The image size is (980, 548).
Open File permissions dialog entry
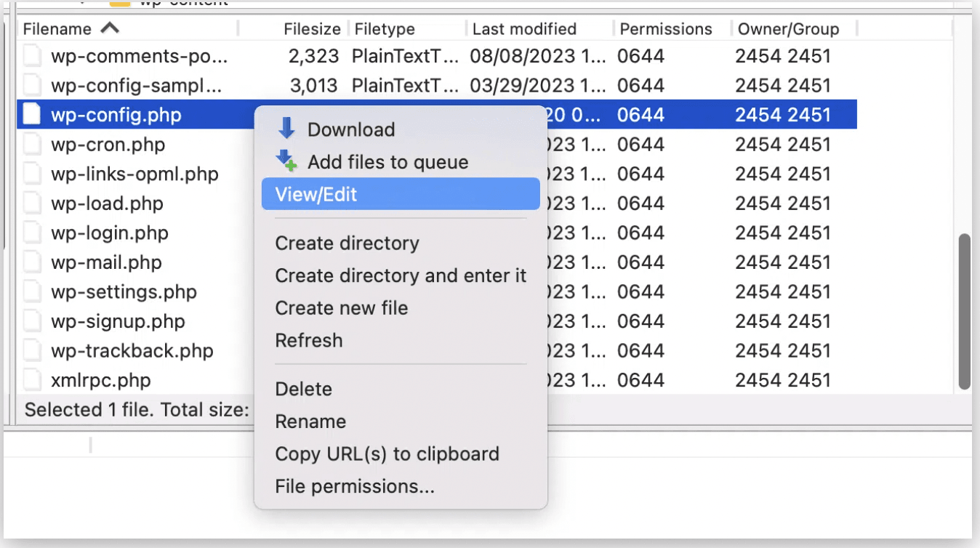click(x=354, y=486)
